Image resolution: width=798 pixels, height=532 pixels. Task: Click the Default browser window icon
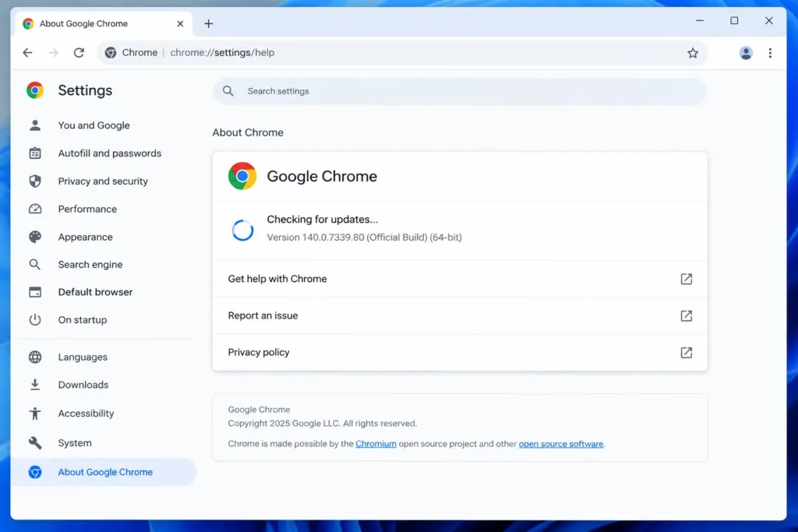(x=35, y=292)
